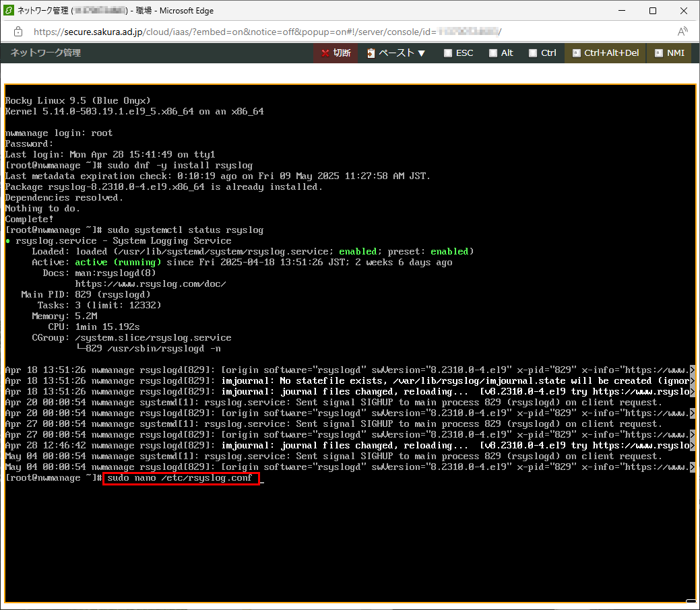Click the Apr 27 systemd SIGHUP log line

click(334, 424)
